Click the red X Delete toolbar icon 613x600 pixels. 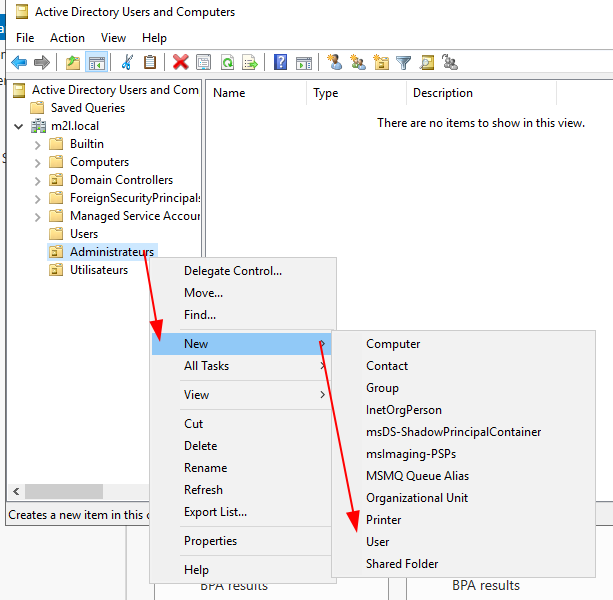180,62
